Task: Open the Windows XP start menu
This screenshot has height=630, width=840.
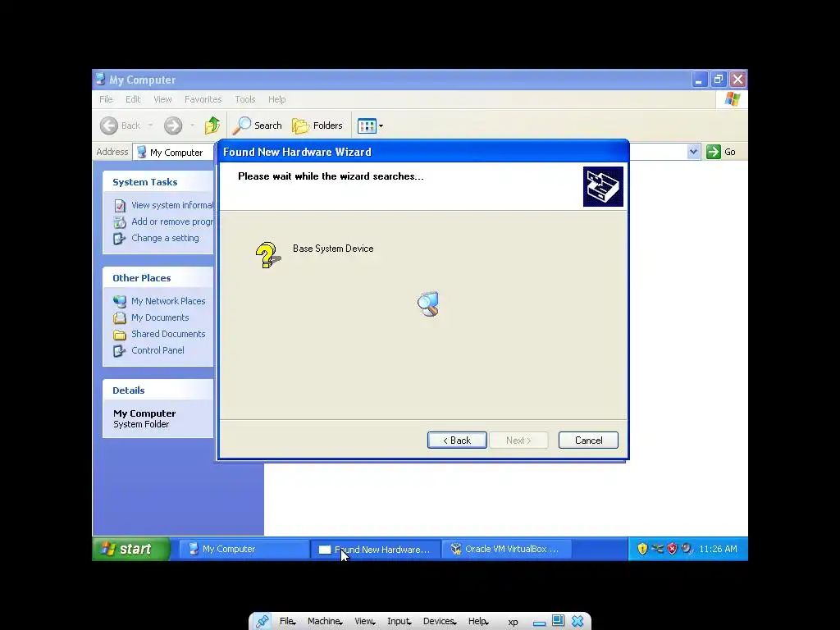Action: pos(131,549)
